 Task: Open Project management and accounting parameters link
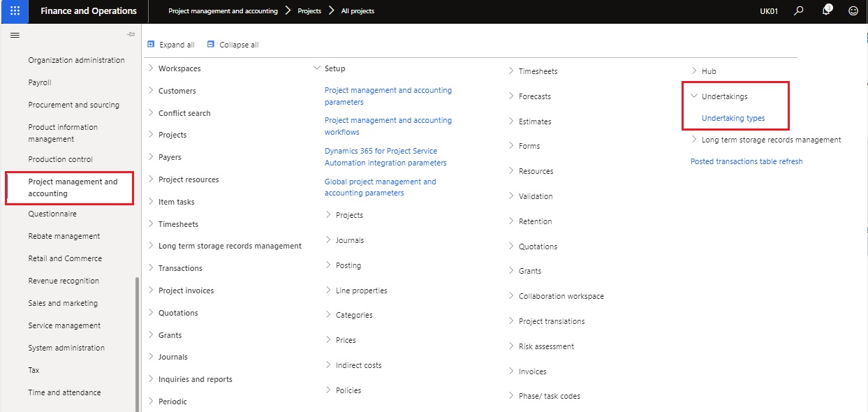click(388, 96)
